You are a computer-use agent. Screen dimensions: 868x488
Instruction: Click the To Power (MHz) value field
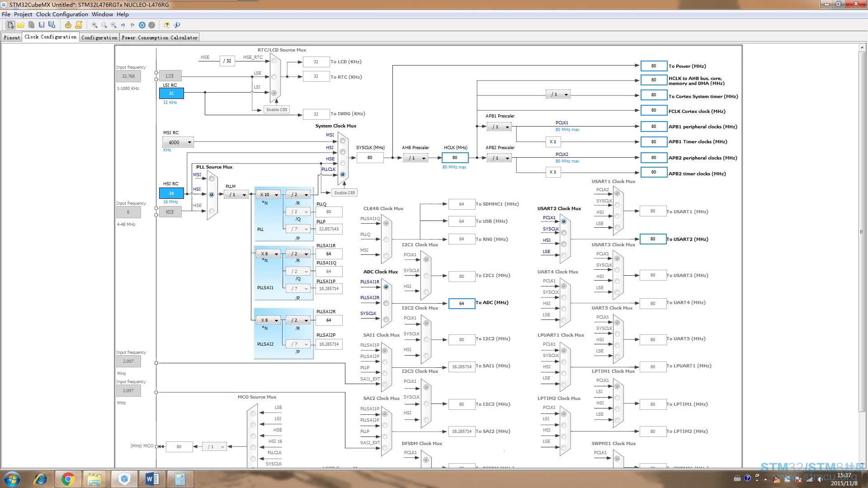[x=654, y=66]
